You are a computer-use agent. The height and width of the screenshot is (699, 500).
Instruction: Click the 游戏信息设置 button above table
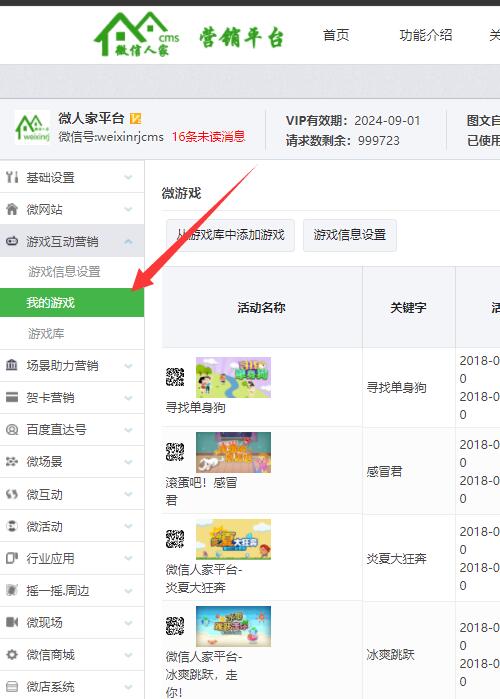click(x=350, y=235)
